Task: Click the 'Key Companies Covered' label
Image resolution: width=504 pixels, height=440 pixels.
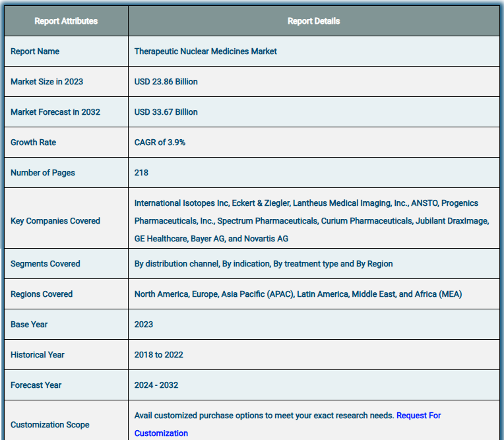Action: click(55, 221)
